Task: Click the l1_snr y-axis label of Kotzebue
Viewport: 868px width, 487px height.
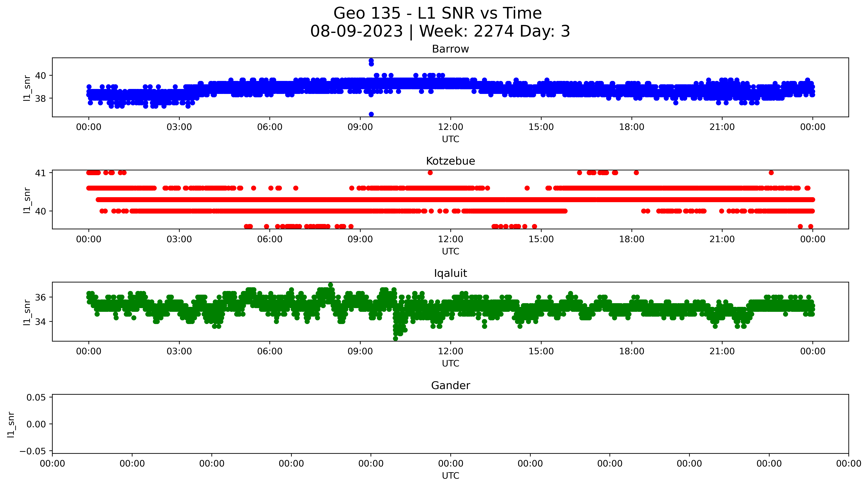Action: coord(27,200)
